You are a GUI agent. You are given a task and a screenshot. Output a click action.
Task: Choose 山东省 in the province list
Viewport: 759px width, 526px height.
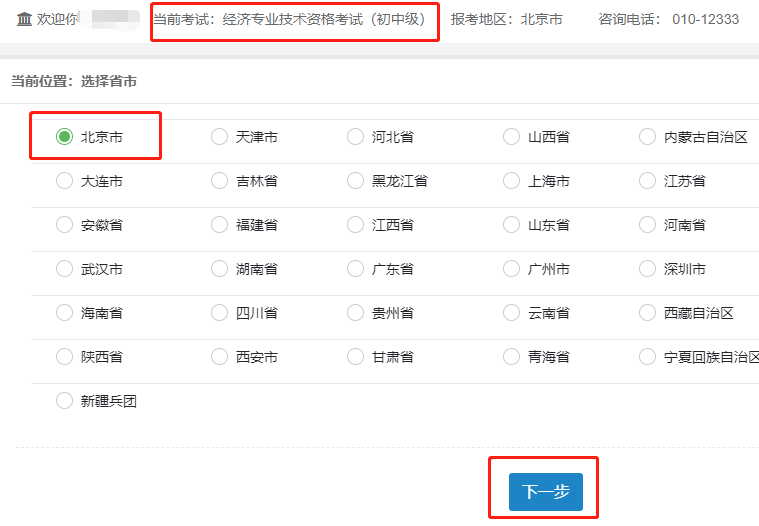pos(512,225)
